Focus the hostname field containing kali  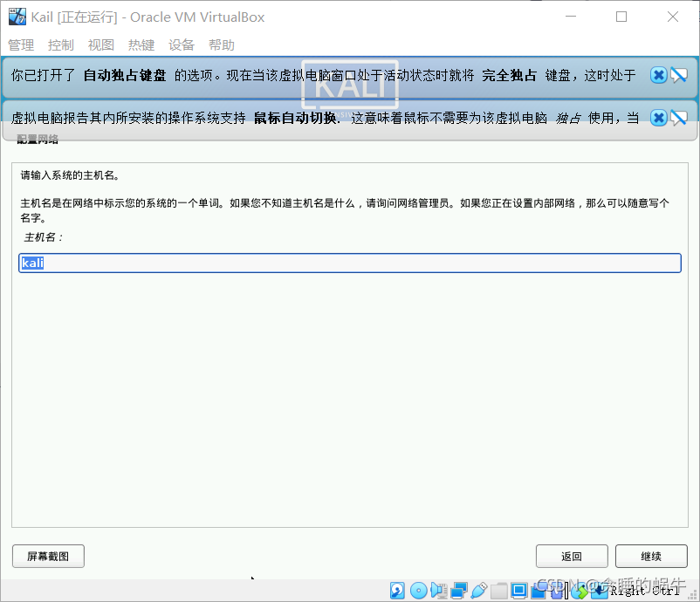click(x=350, y=263)
